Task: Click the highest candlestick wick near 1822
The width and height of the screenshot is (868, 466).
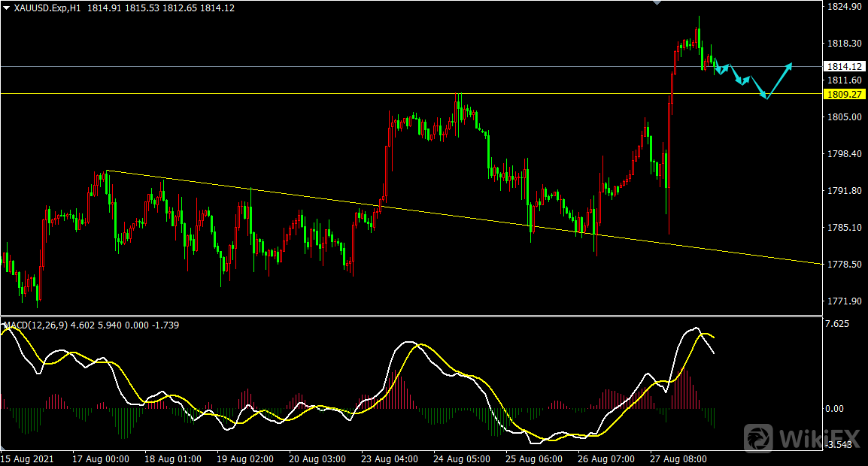Action: [699, 20]
